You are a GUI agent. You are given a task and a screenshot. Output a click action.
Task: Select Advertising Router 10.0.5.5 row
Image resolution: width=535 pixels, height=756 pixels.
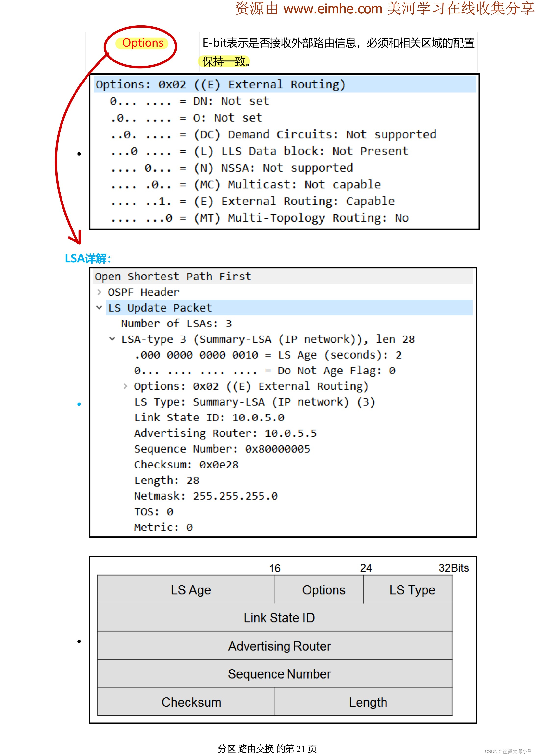click(225, 433)
